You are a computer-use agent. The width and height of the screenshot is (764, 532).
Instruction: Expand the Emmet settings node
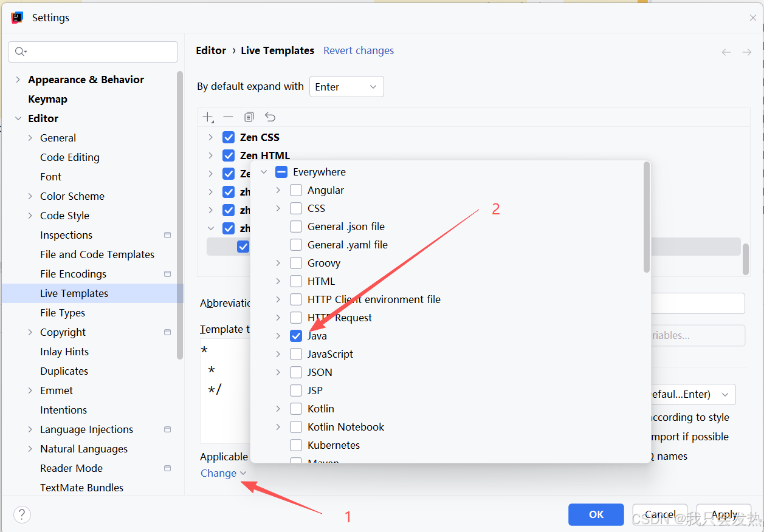click(30, 390)
